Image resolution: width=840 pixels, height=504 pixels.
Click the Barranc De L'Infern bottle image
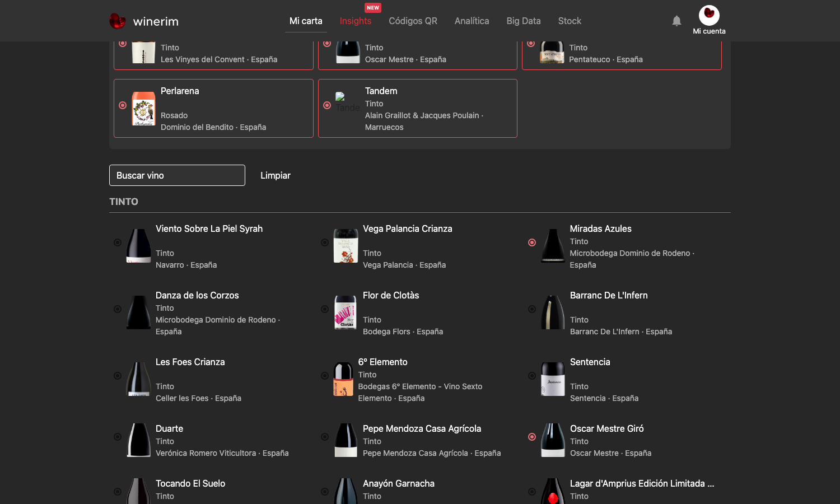pos(553,312)
